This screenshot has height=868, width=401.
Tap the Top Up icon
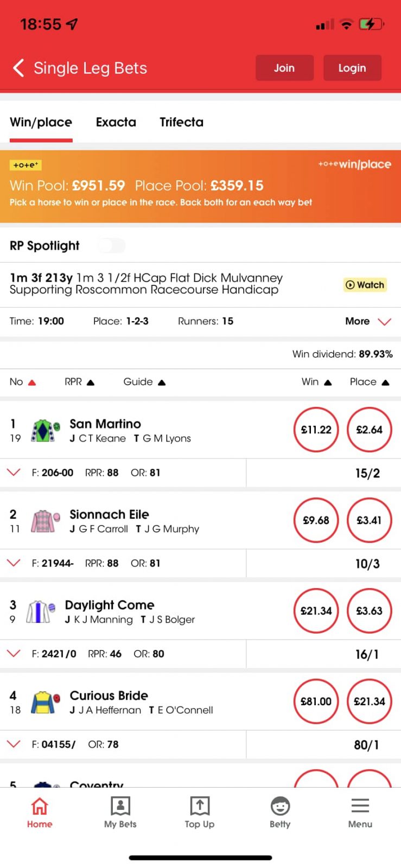(200, 806)
